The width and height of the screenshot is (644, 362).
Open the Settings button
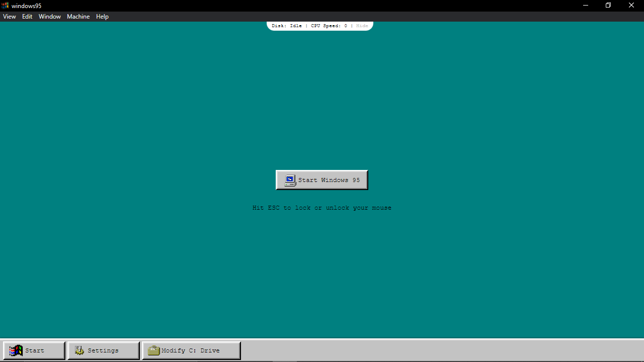click(x=104, y=350)
